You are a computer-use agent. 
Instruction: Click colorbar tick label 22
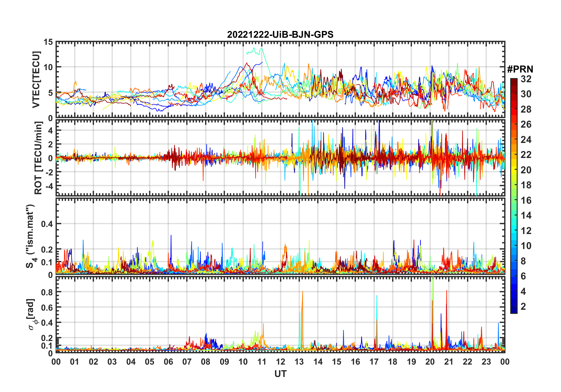click(526, 155)
